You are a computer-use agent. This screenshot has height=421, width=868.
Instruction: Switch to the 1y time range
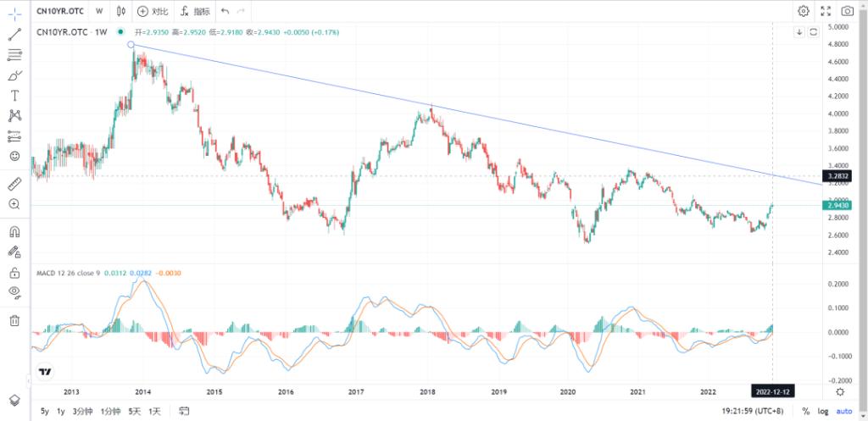click(x=61, y=411)
